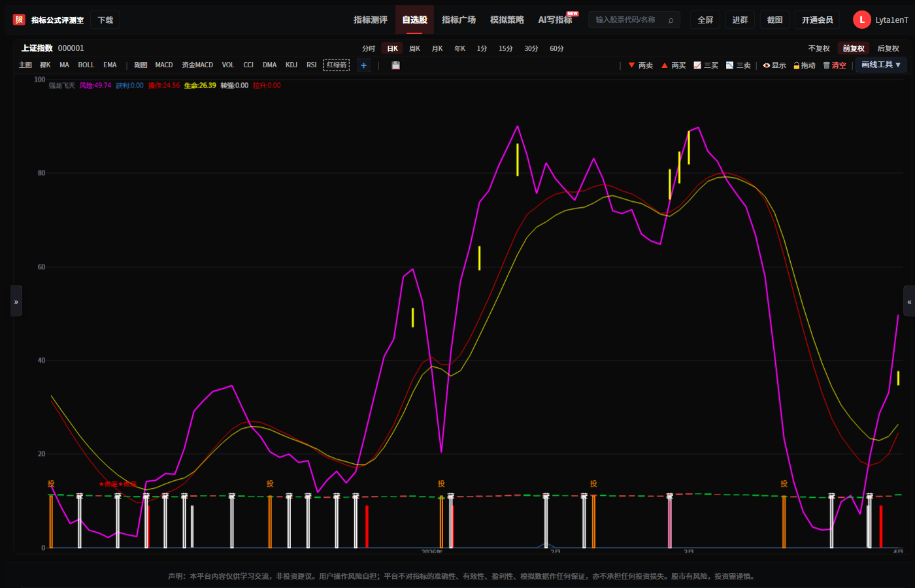Viewport: 915px width, 588px height.
Task: Select the 日K period
Action: (x=392, y=48)
